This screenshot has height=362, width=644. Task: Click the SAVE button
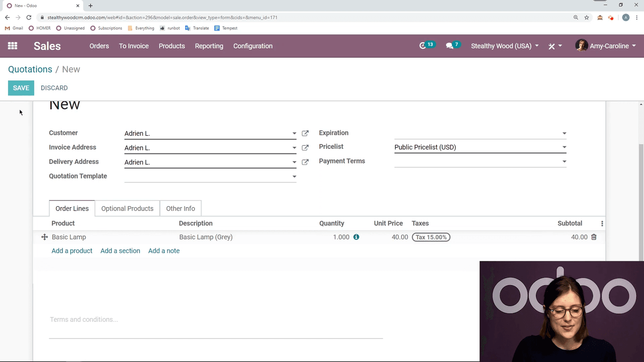(21, 88)
